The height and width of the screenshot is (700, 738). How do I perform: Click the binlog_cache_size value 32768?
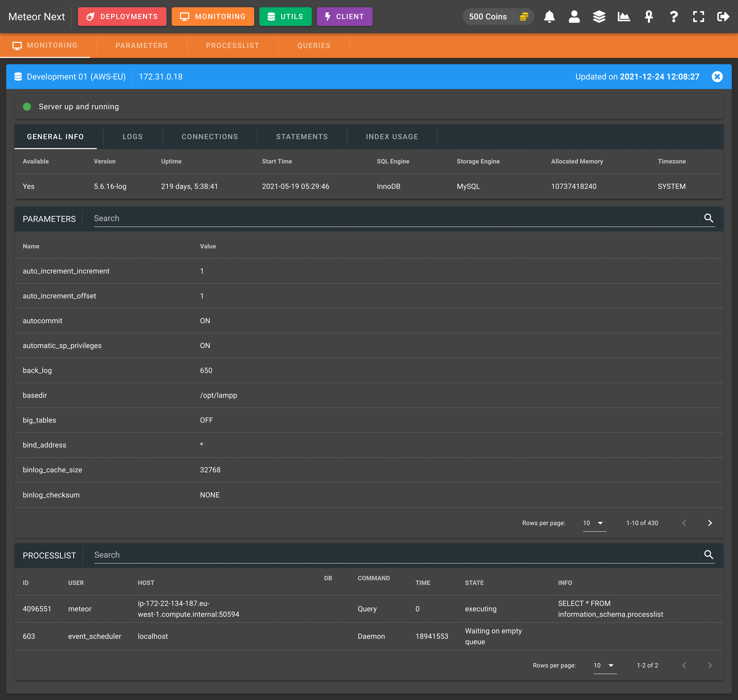(x=210, y=470)
